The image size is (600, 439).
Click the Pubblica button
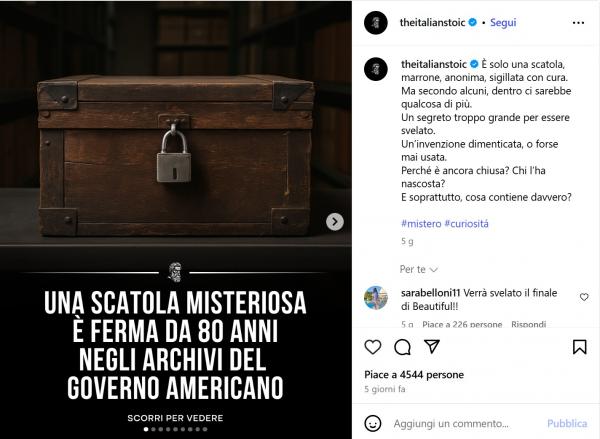[x=567, y=423]
